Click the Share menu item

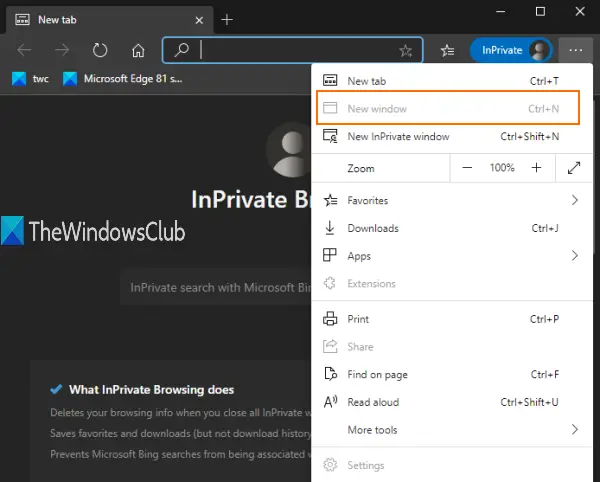point(452,347)
